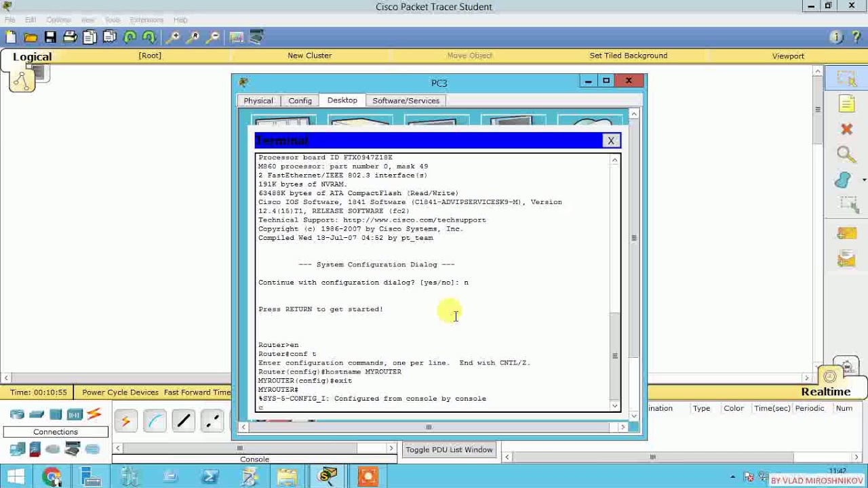
Task: Pick copper straight-through cable
Action: point(184,422)
